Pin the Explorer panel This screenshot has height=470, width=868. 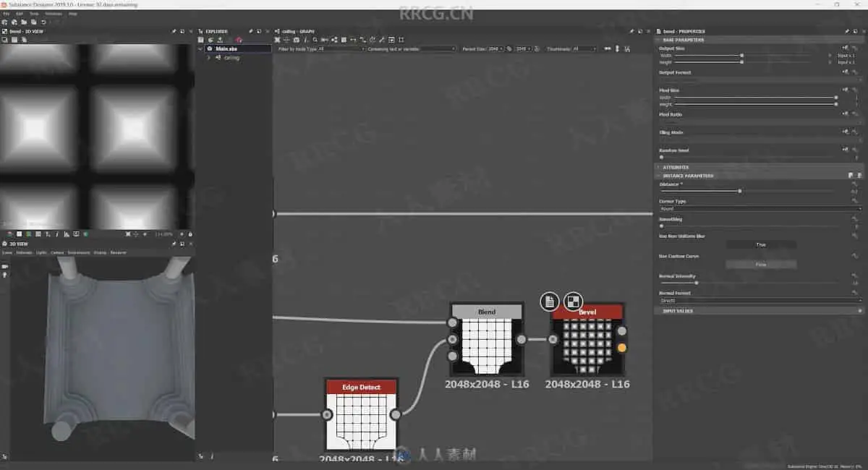coord(251,31)
